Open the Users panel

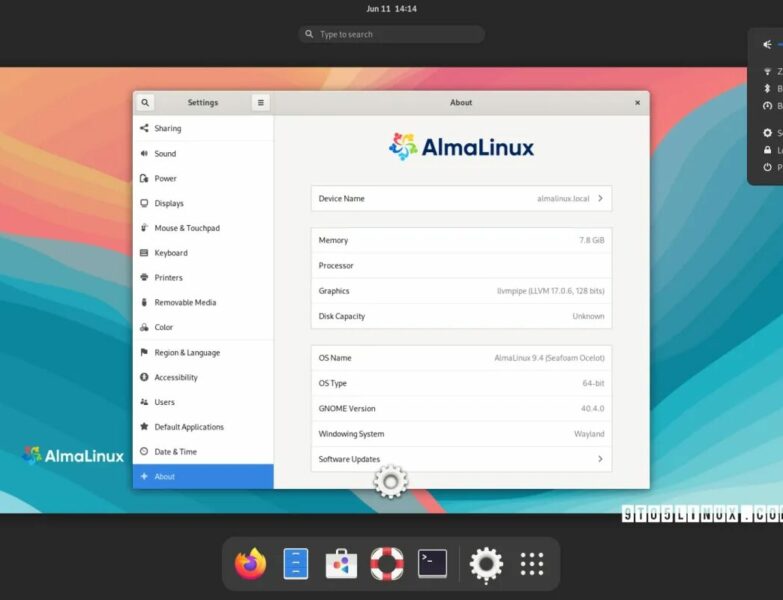203,402
